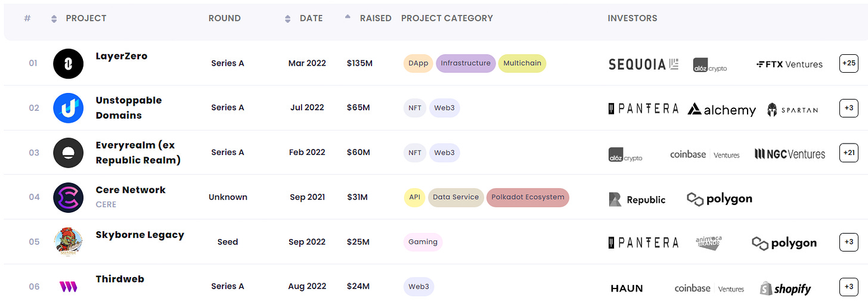Click Sequoia investor logo in LayerZero row
Image resolution: width=868 pixels, height=304 pixels.
click(x=643, y=64)
